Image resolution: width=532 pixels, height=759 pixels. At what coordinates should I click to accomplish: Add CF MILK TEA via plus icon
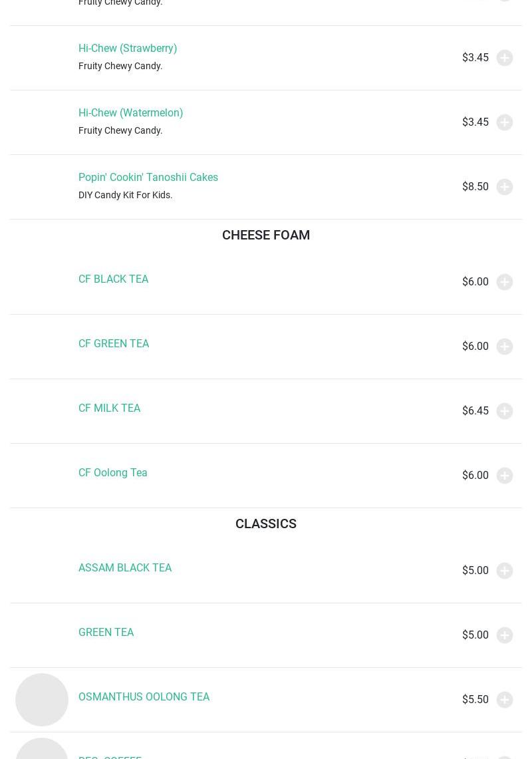click(505, 411)
